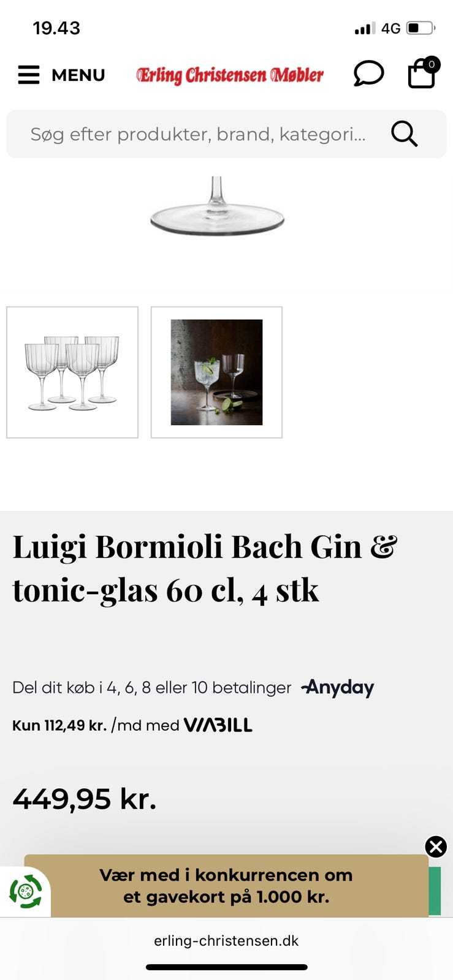Click the ViaBill monthly price text
The image size is (453, 980).
click(x=96, y=725)
